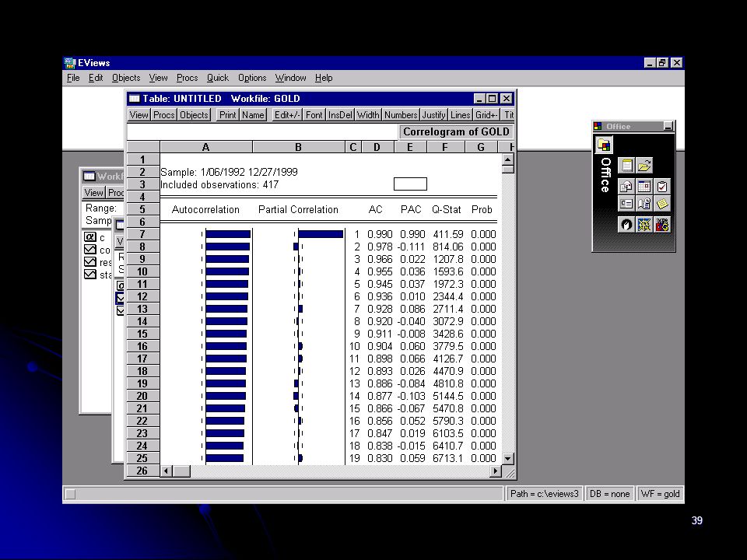The image size is (747, 560).
Task: Click the Numbers button
Action: tap(401, 115)
